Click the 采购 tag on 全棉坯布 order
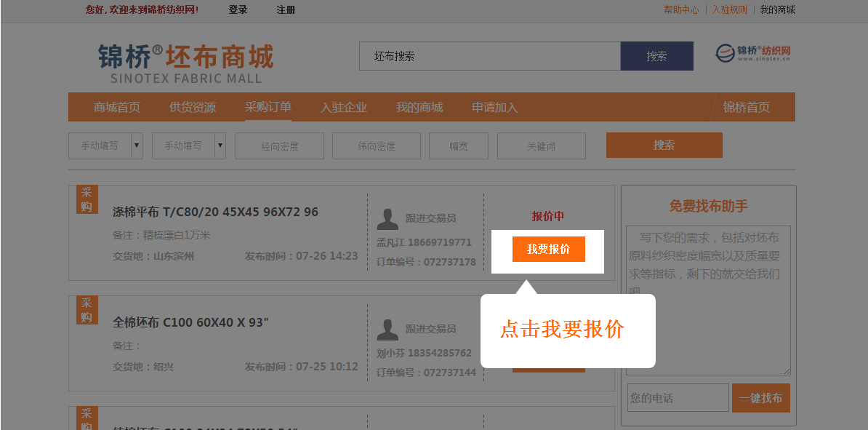The height and width of the screenshot is (430, 868). pos(87,310)
